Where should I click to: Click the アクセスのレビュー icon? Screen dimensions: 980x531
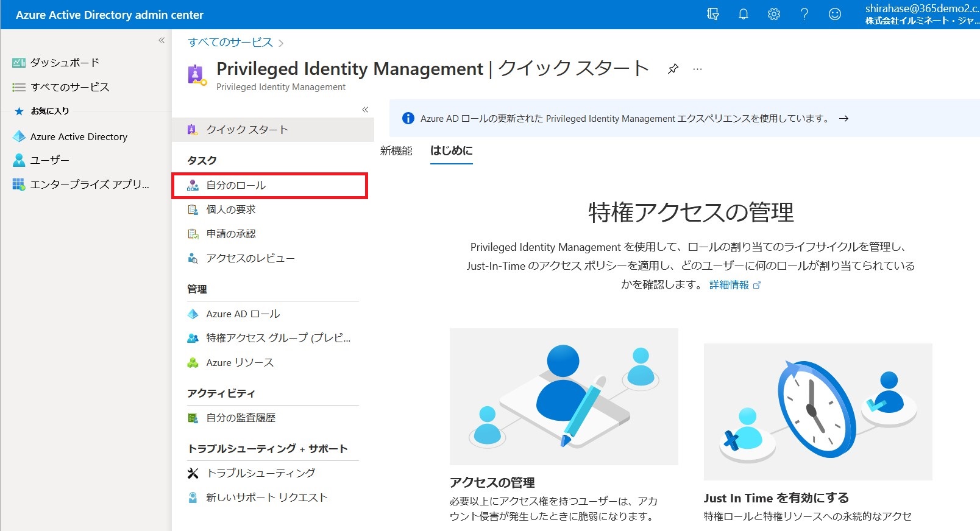[x=193, y=258]
